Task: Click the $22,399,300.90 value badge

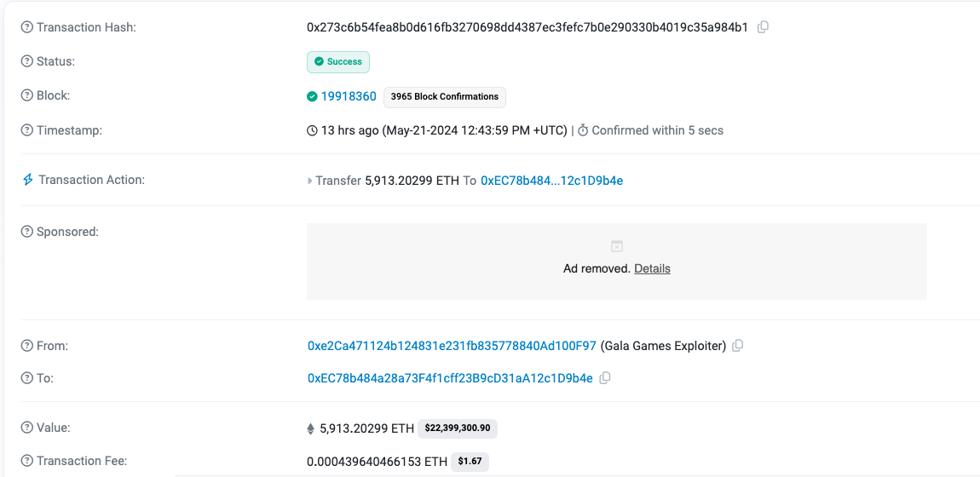Action: coord(458,428)
